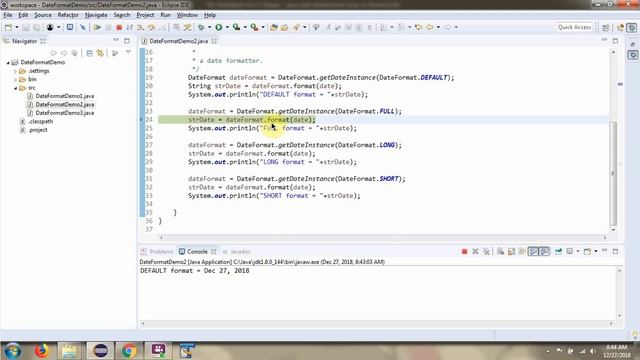The image size is (640, 360).
Task: Open the New wizard dropdown arrow
Action: pos(17,27)
